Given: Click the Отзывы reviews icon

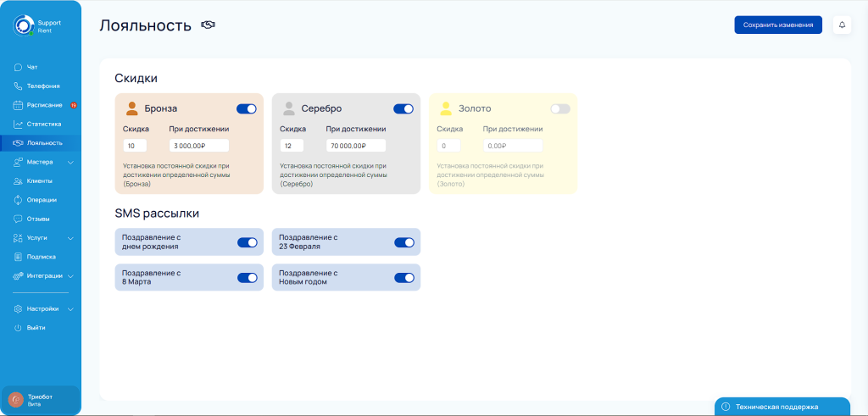Looking at the screenshot, I should (x=18, y=219).
